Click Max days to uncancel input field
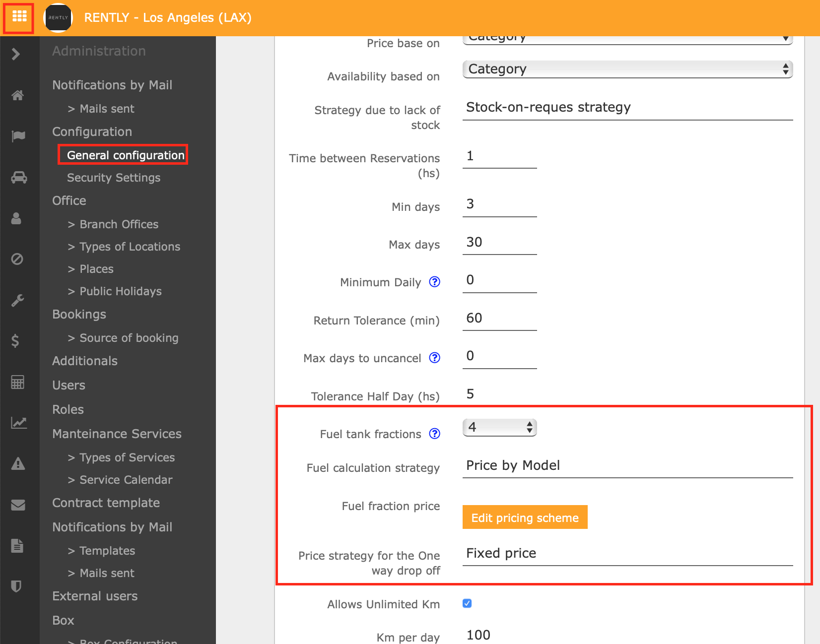The width and height of the screenshot is (820, 644). pyautogui.click(x=500, y=357)
